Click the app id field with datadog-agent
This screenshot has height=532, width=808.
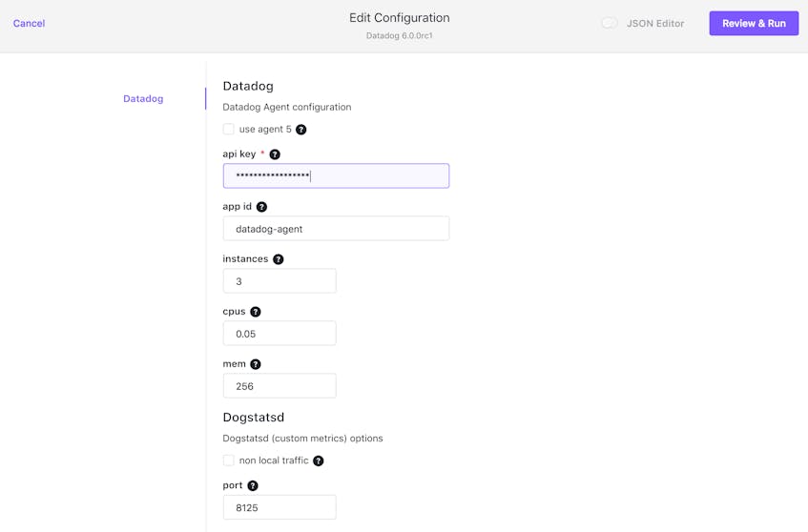click(336, 228)
